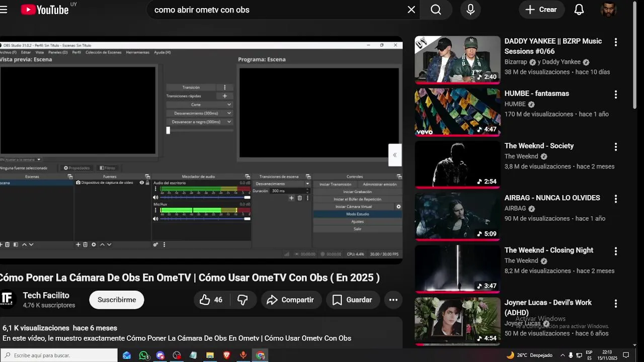644x362 pixels.
Task: Click the Mic/Aux volume slider
Action: pos(204,219)
